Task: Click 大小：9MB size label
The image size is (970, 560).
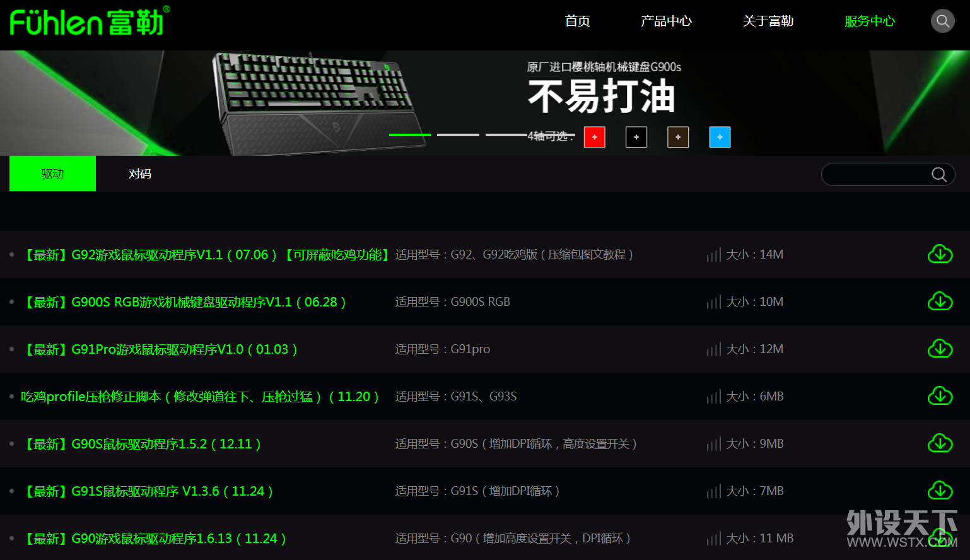Action: coord(755,444)
